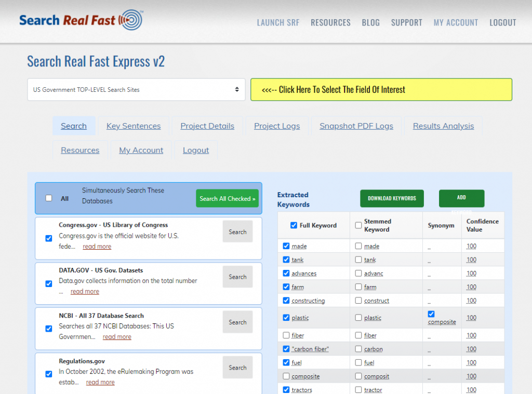
Task: Click the Download Keywords button
Action: (x=392, y=198)
